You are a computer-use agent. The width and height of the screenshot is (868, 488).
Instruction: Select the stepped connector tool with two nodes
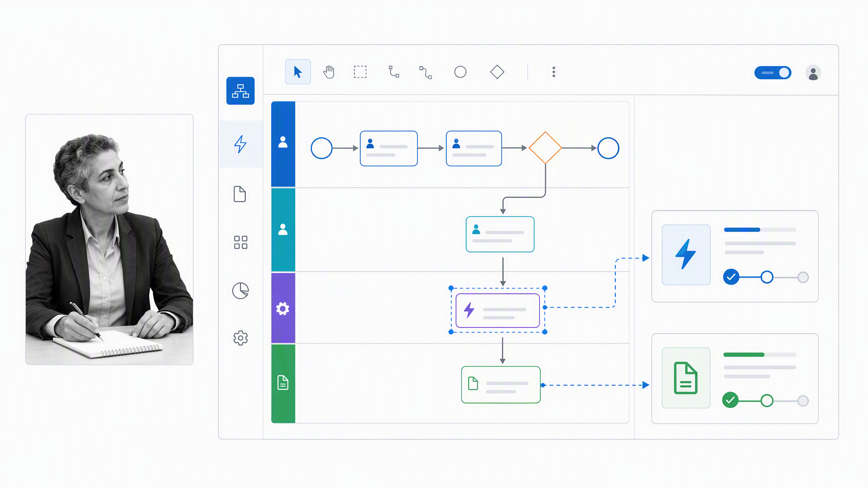pyautogui.click(x=426, y=72)
